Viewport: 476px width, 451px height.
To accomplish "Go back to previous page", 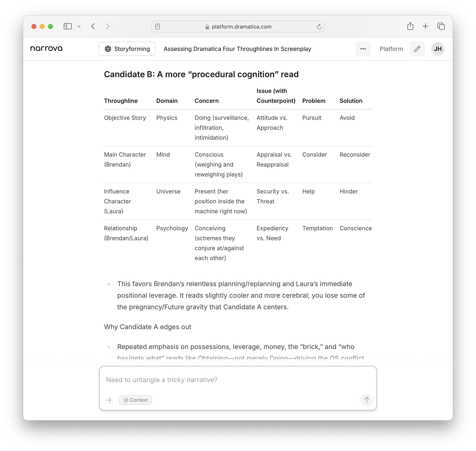I will [93, 26].
